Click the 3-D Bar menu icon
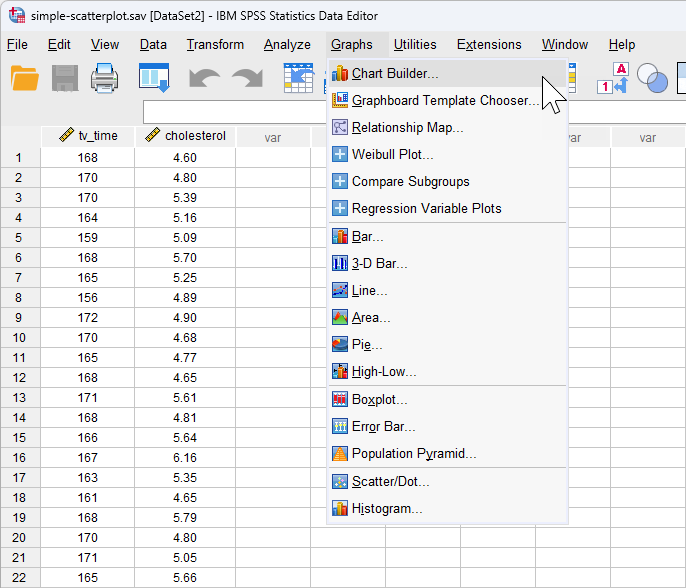The width and height of the screenshot is (686, 588). (340, 263)
